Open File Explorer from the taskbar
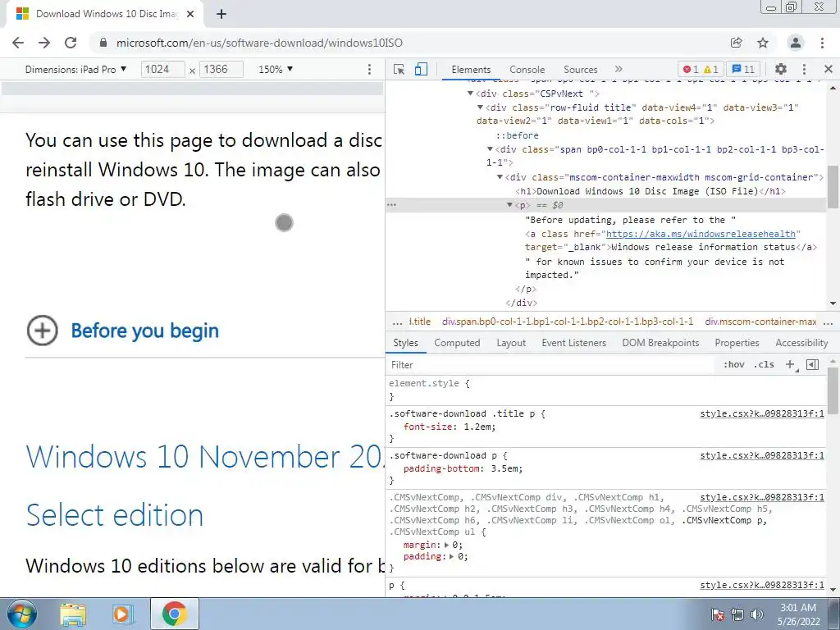Image resolution: width=840 pixels, height=630 pixels. tap(73, 614)
